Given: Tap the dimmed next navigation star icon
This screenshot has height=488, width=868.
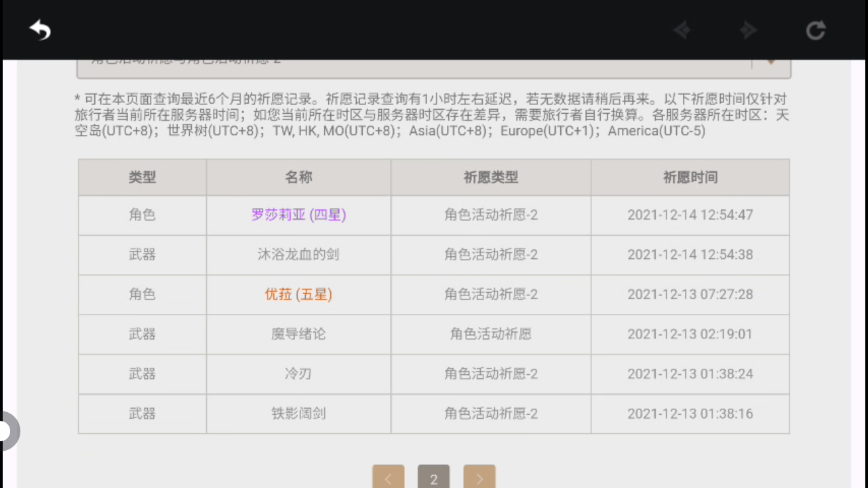Looking at the screenshot, I should coord(748,30).
